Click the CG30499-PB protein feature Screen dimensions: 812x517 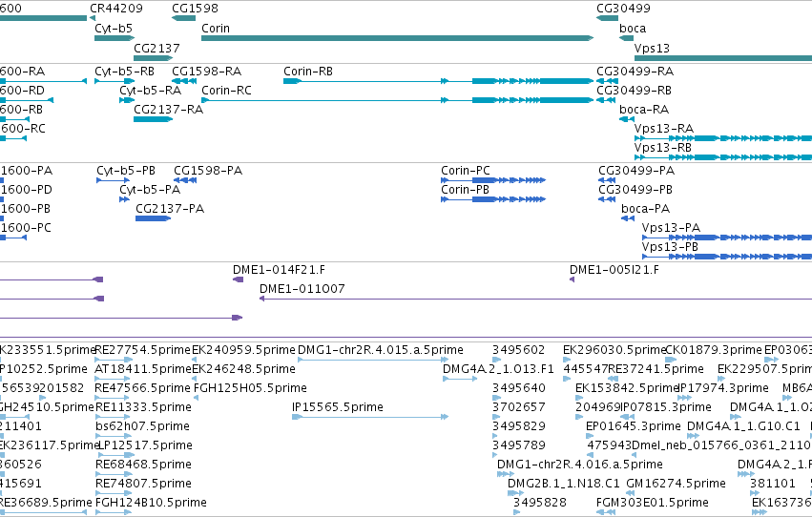pos(607,199)
